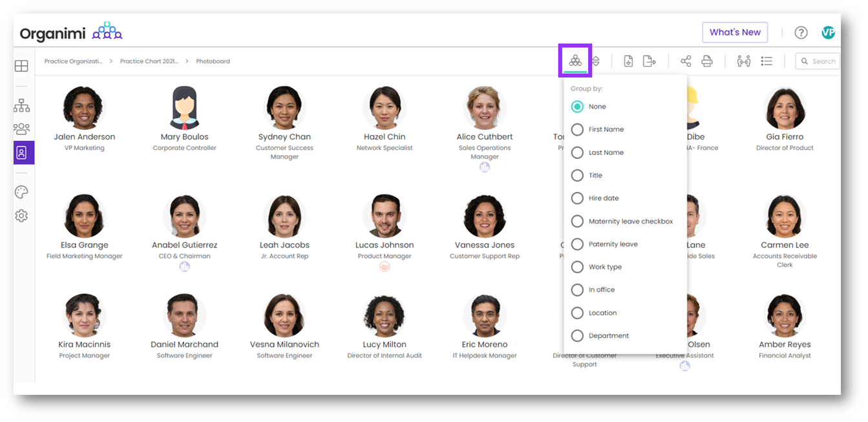Click the dashboard grid icon in sidebar
Image resolution: width=868 pixels, height=422 pixels.
tap(21, 66)
